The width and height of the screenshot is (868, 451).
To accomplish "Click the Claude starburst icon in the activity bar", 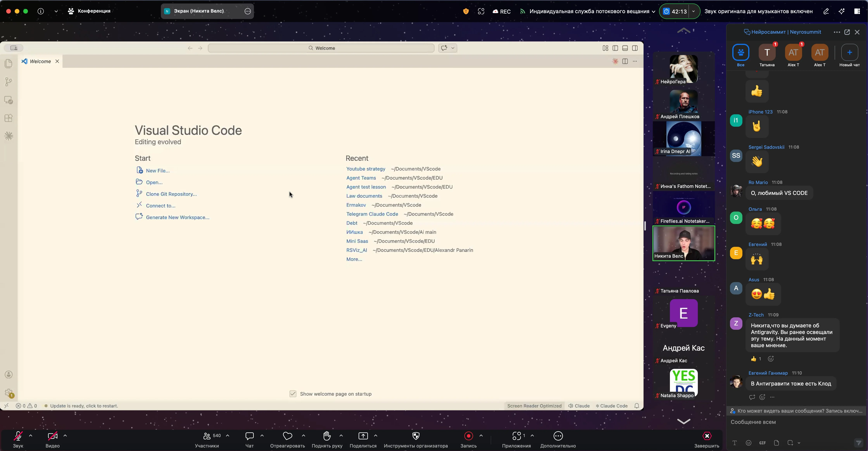I will [9, 136].
